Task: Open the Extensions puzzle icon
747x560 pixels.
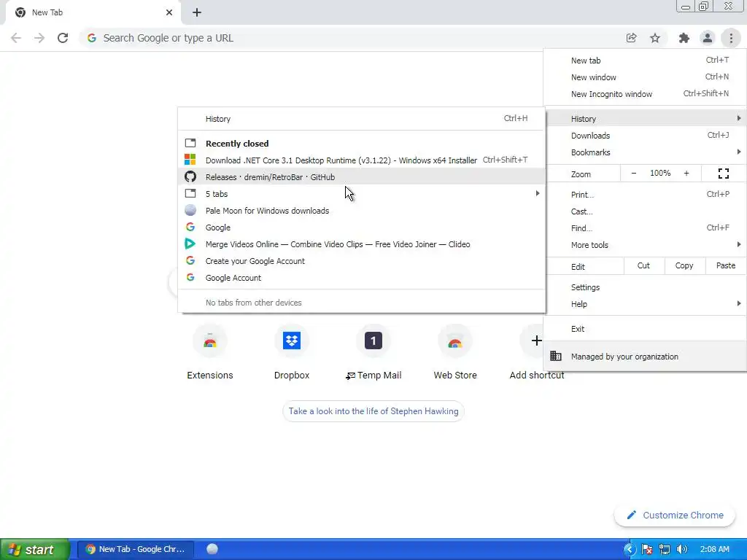Action: [684, 38]
